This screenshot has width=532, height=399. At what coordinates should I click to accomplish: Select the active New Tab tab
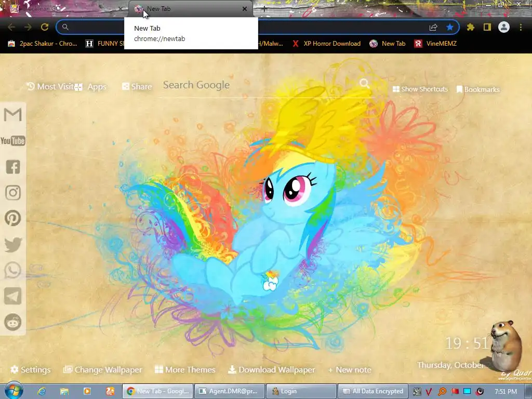(x=191, y=9)
